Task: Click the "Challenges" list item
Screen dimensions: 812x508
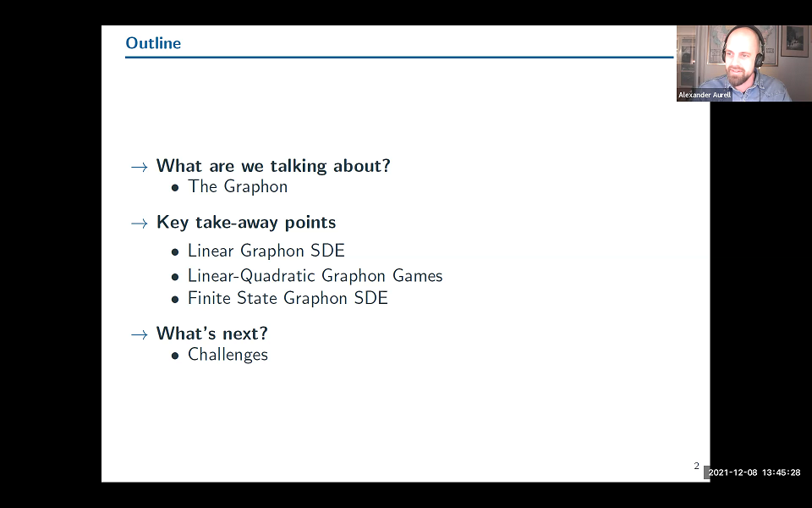Action: [228, 356]
